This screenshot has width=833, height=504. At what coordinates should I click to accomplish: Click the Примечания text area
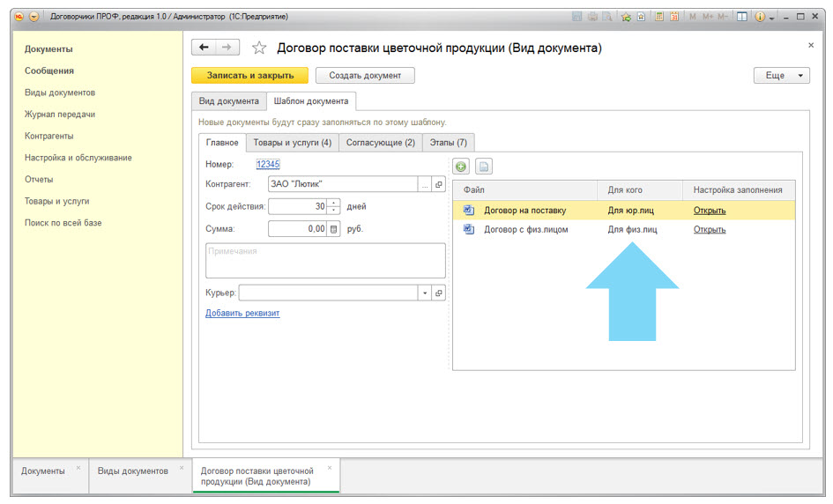(x=325, y=260)
